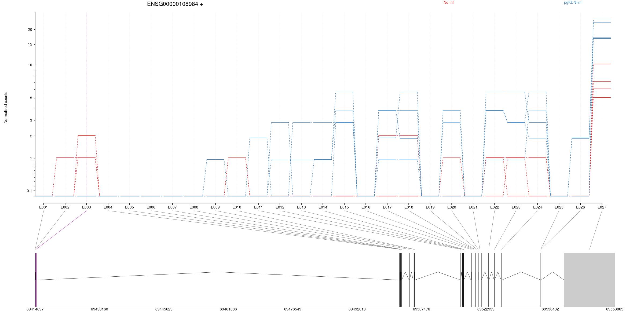Viewport: 644px width, 322px height.
Task: Click exon label E027
Action: pyautogui.click(x=602, y=207)
